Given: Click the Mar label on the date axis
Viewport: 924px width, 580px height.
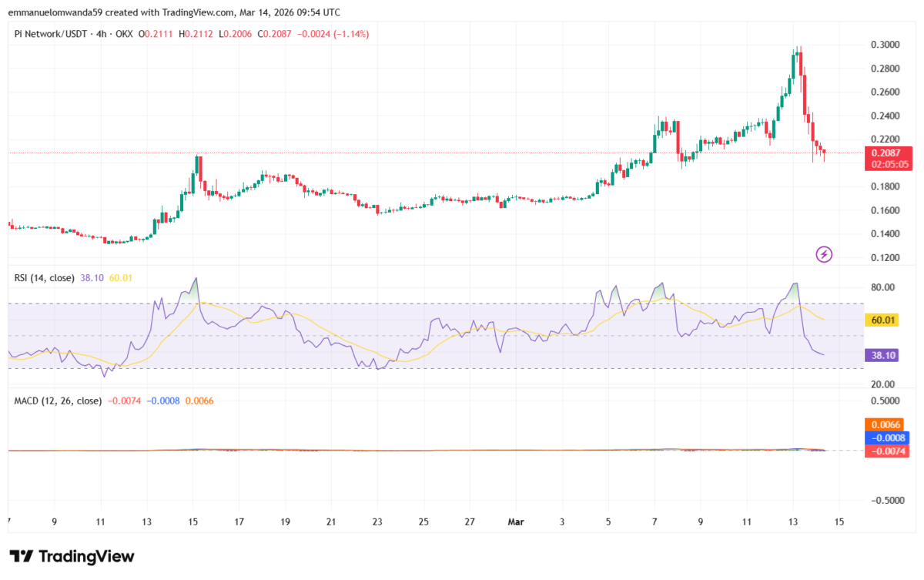Looking at the screenshot, I should tap(515, 521).
